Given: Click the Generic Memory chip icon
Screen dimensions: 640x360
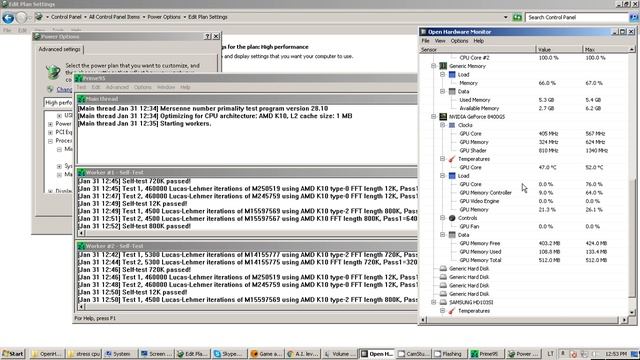Looking at the screenshot, I should 443,66.
